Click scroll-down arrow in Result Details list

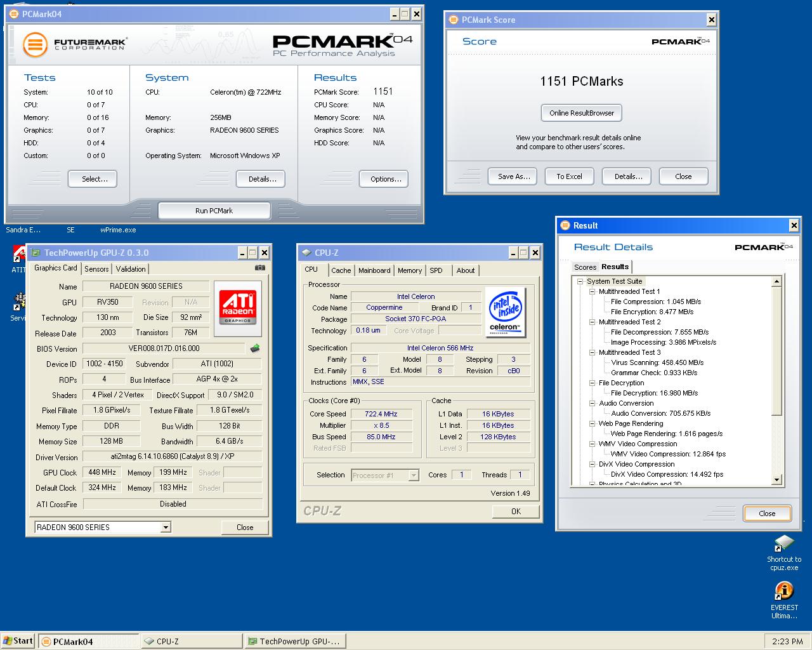pos(776,481)
